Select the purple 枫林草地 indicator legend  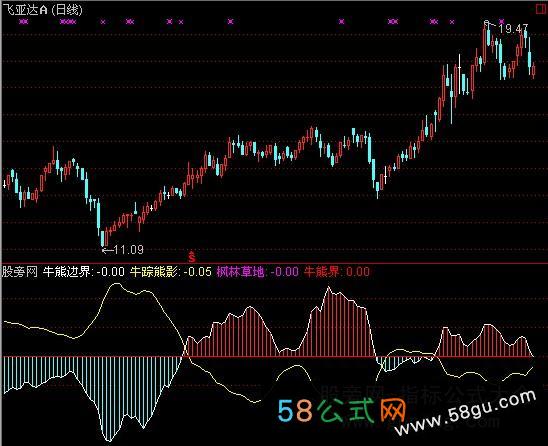click(x=258, y=272)
